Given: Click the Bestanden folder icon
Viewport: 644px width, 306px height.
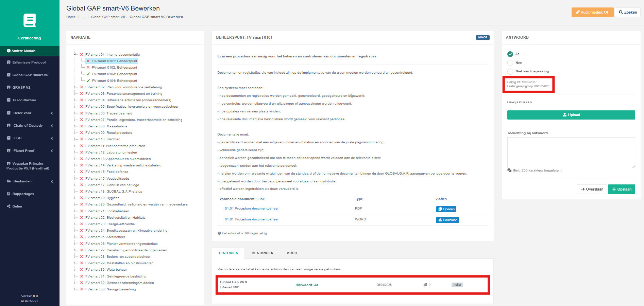Looking at the screenshot, I should pos(9,181).
